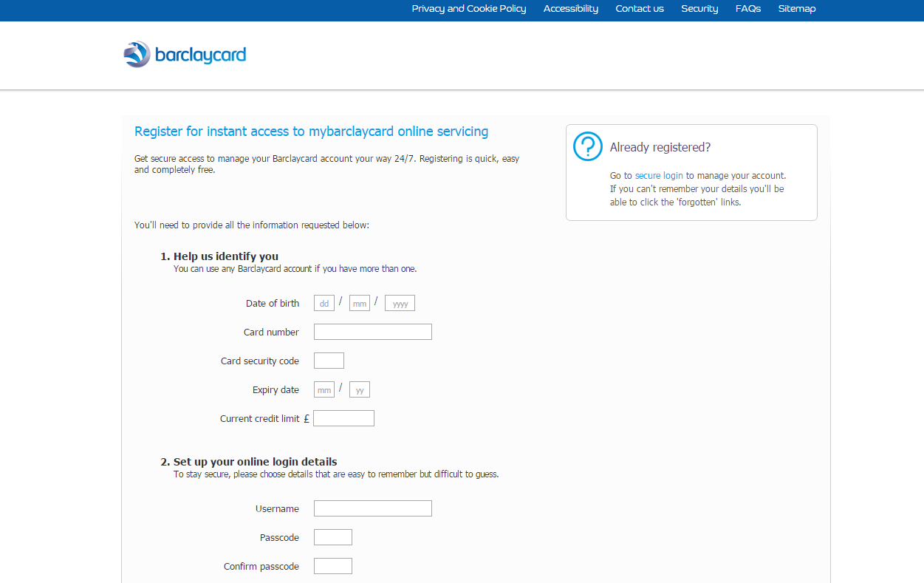Open the Sitemap

point(796,9)
